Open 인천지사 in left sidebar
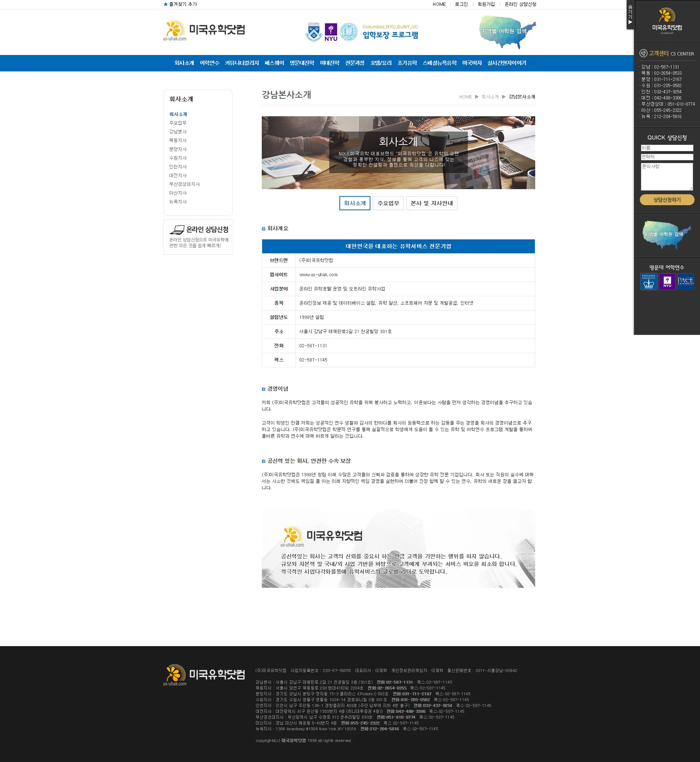 (178, 167)
